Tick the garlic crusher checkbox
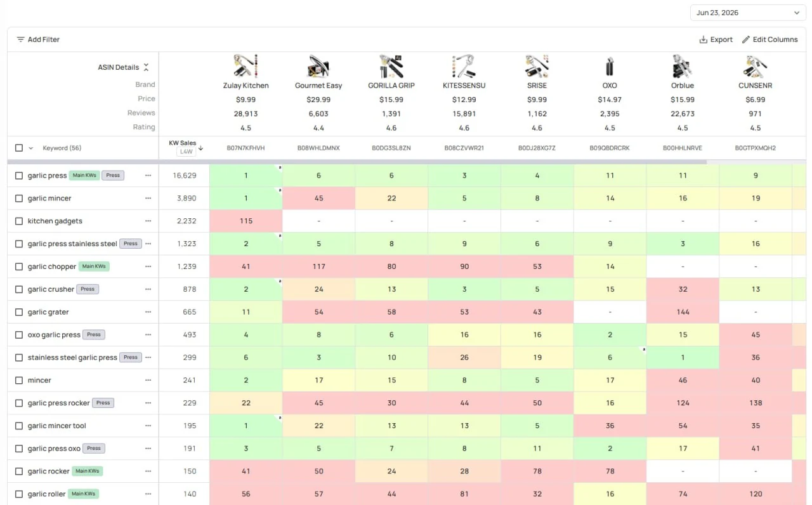The image size is (812, 505). [19, 289]
